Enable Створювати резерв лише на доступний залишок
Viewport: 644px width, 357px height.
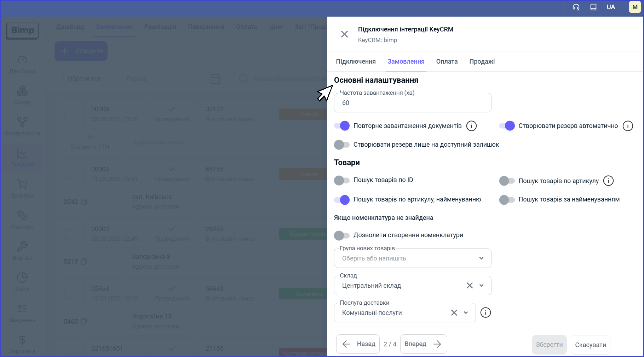pos(342,145)
